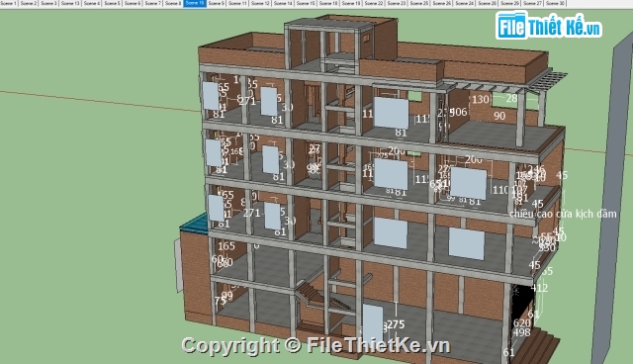Select the Scene 26 tab

[442, 3]
